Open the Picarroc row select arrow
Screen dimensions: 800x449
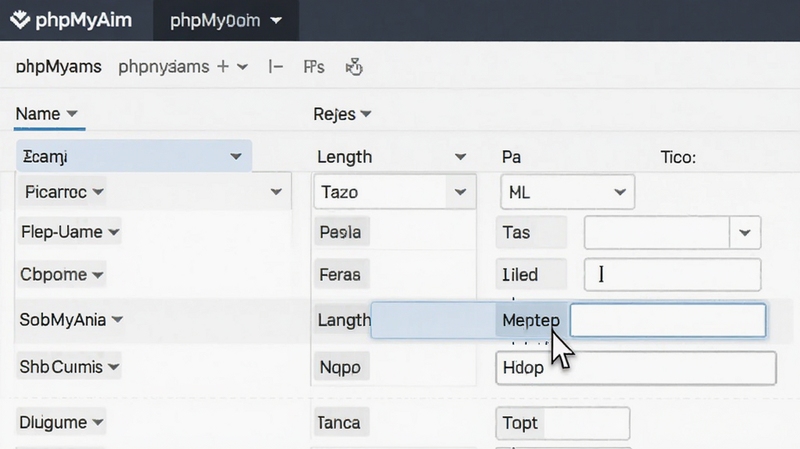tap(276, 192)
